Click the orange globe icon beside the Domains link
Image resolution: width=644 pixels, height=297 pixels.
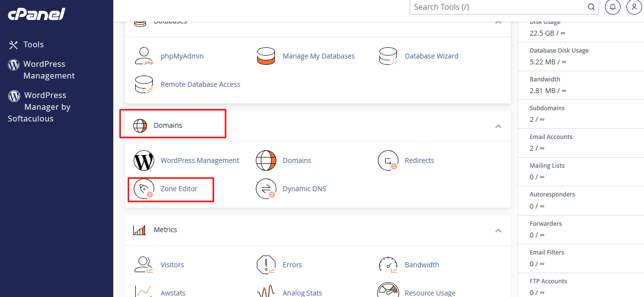coord(266,160)
